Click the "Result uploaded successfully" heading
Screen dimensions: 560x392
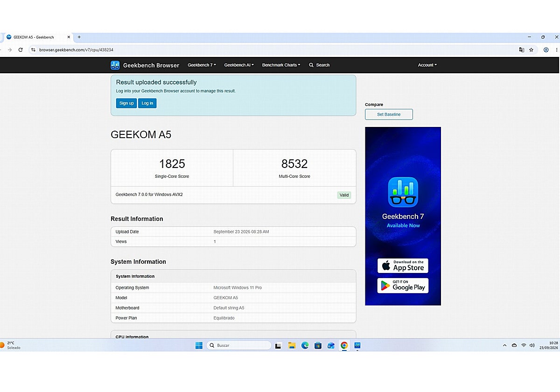[156, 82]
